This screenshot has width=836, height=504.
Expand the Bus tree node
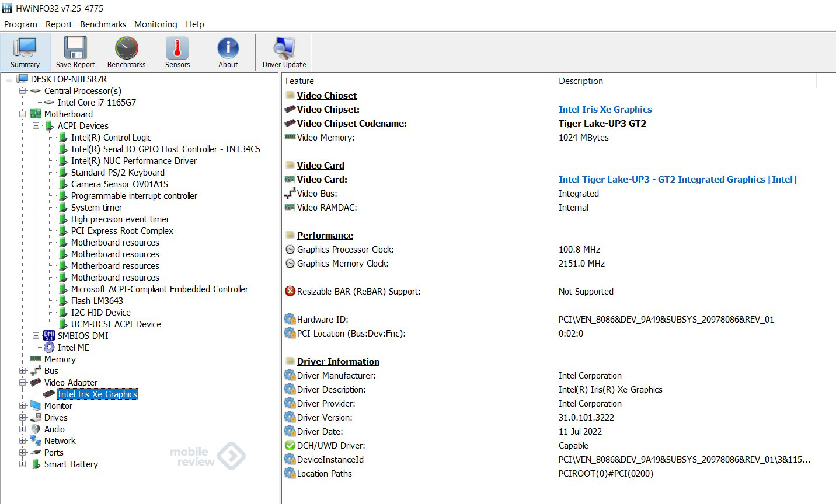tap(23, 370)
